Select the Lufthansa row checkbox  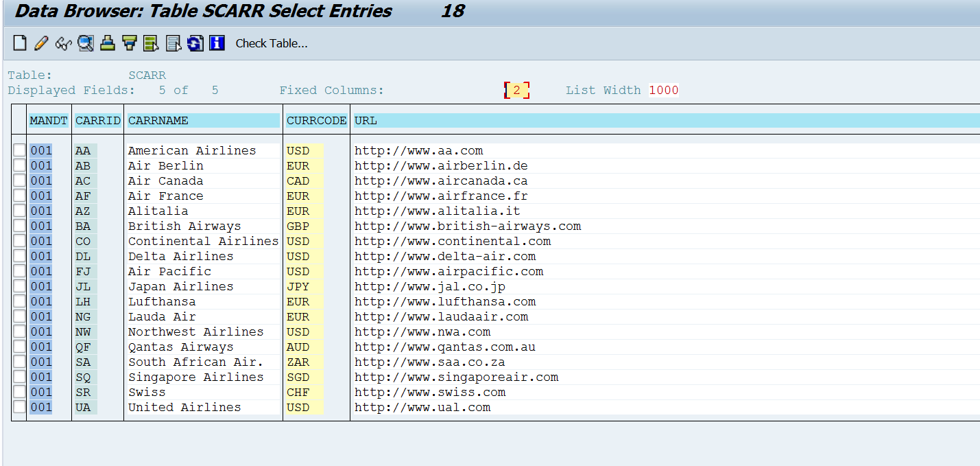pyautogui.click(x=19, y=301)
